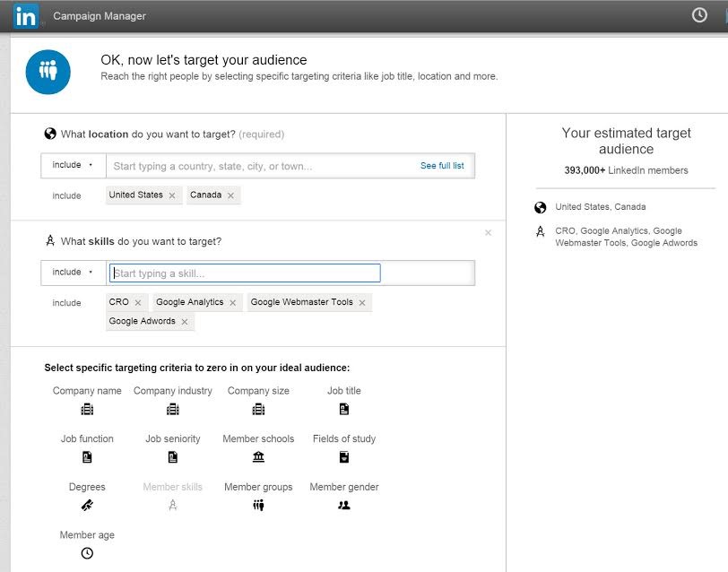Select Member age clock icon
Viewport: 728px width, 572px height.
coord(87,553)
